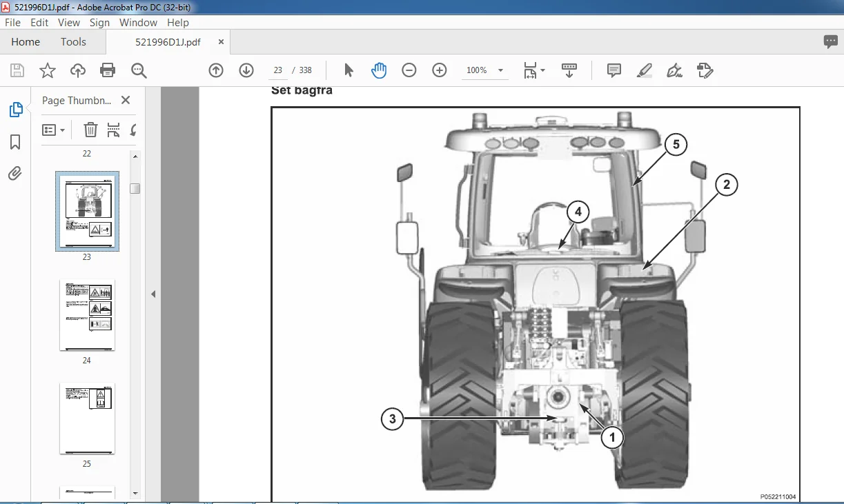The width and height of the screenshot is (844, 504).
Task: Open the comments chat bubble icon
Action: (830, 42)
